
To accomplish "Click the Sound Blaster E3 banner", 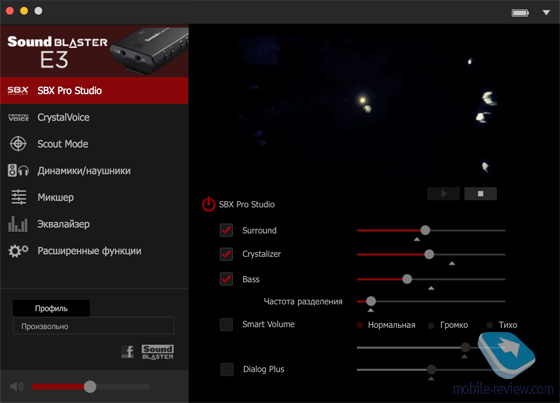I will (94, 51).
